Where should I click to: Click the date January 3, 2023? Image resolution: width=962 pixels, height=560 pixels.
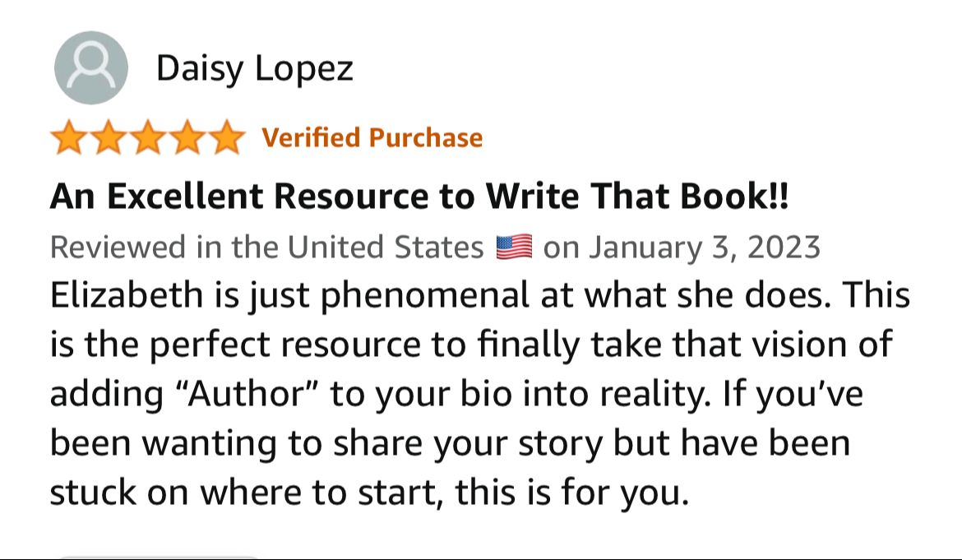coord(705,247)
